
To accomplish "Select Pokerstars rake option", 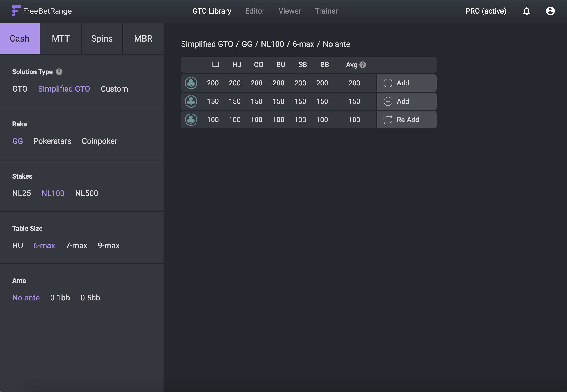I will tap(52, 141).
